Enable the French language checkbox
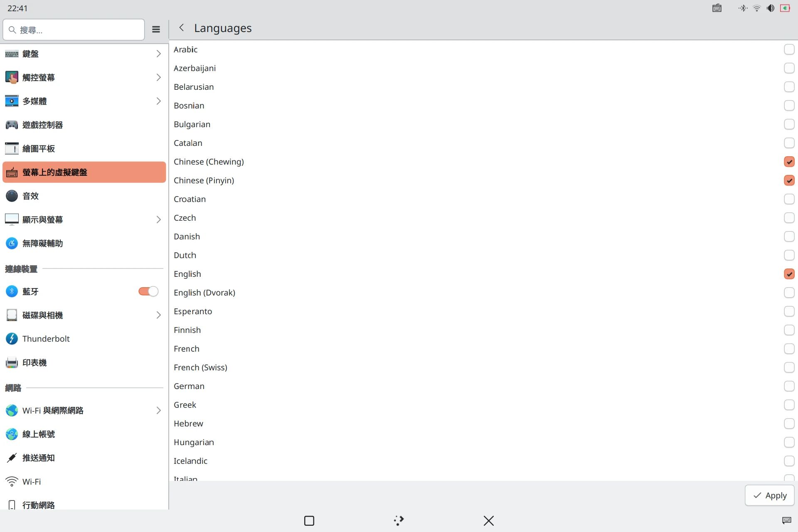Screen dimensions: 798x532 click(789, 349)
